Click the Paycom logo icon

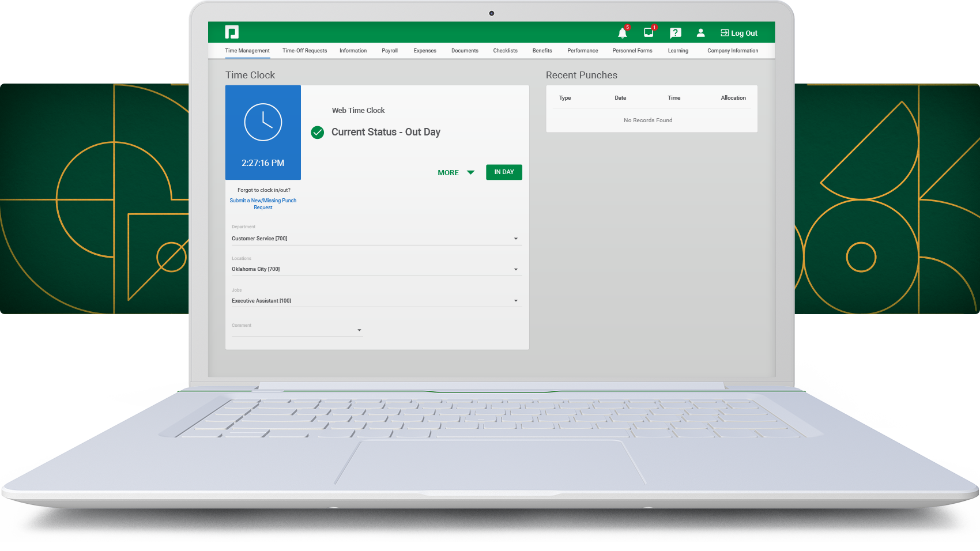(232, 32)
